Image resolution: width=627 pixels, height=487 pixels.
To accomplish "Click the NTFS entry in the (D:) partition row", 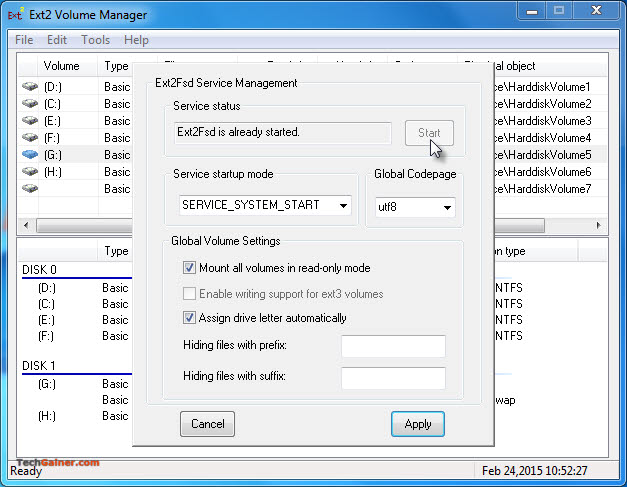I will tap(509, 288).
